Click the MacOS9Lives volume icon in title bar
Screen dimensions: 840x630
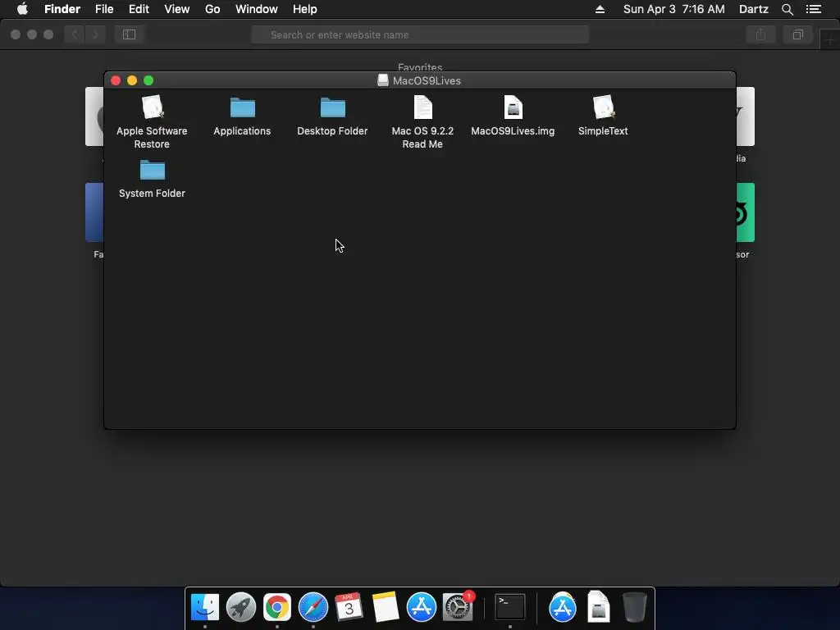click(x=382, y=80)
